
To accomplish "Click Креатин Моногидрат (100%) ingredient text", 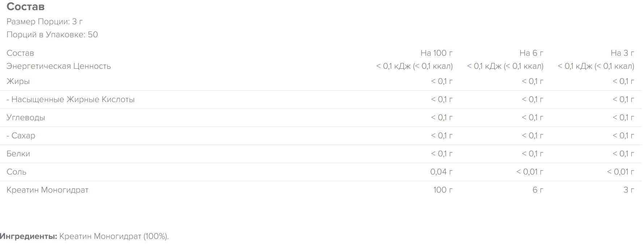I will pyautogui.click(x=113, y=236).
